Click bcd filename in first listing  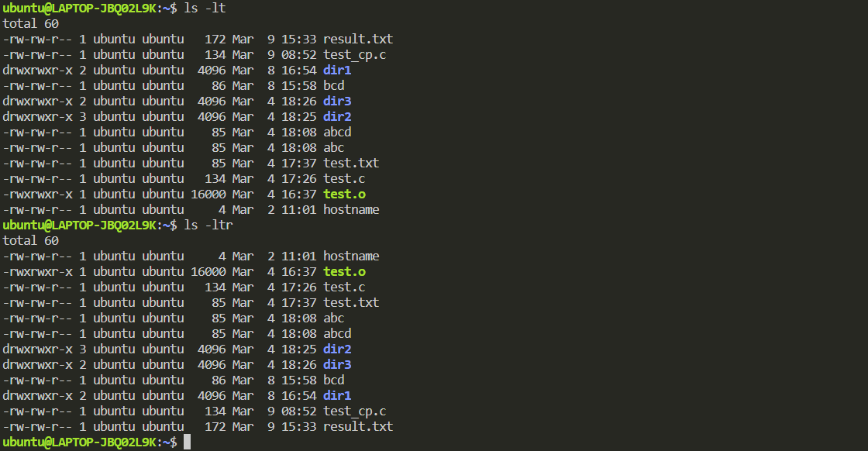pos(334,86)
